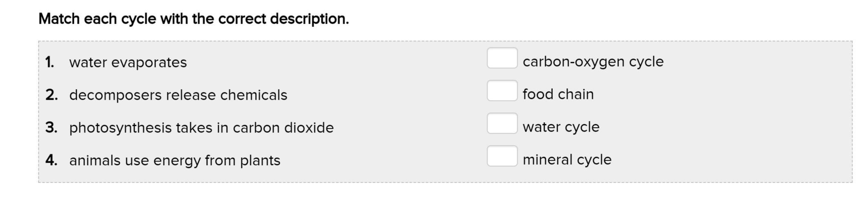Select the bold number '3.' marker
868x220 pixels.
pos(51,128)
